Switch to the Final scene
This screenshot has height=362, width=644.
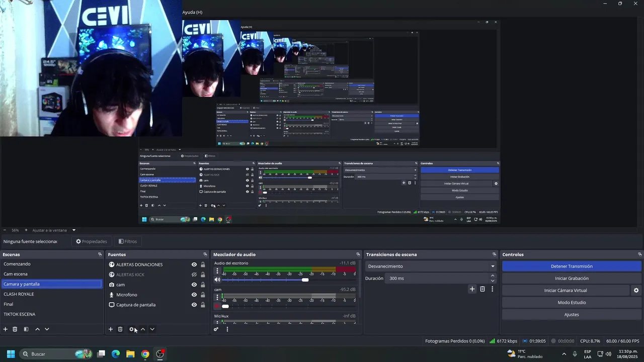[52, 304]
